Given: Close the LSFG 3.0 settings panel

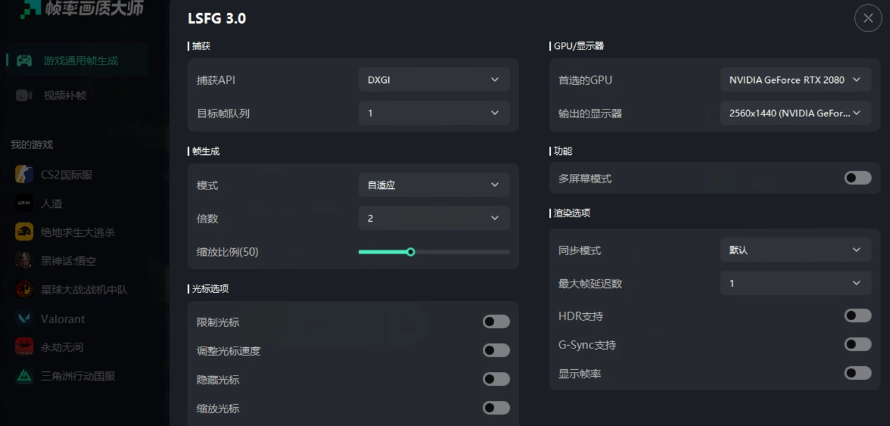Looking at the screenshot, I should tap(868, 18).
